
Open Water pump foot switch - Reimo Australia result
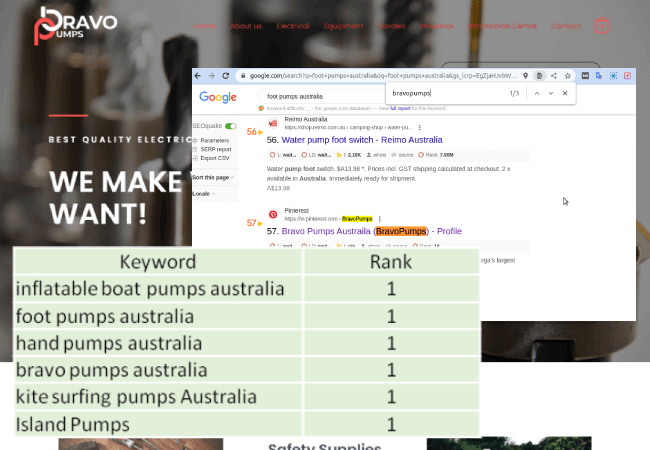click(x=362, y=140)
